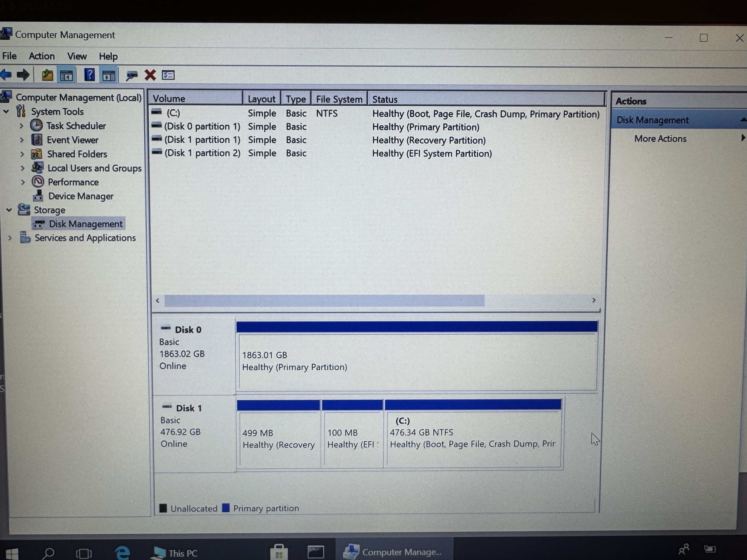Click the Up one level folder icon

(47, 75)
